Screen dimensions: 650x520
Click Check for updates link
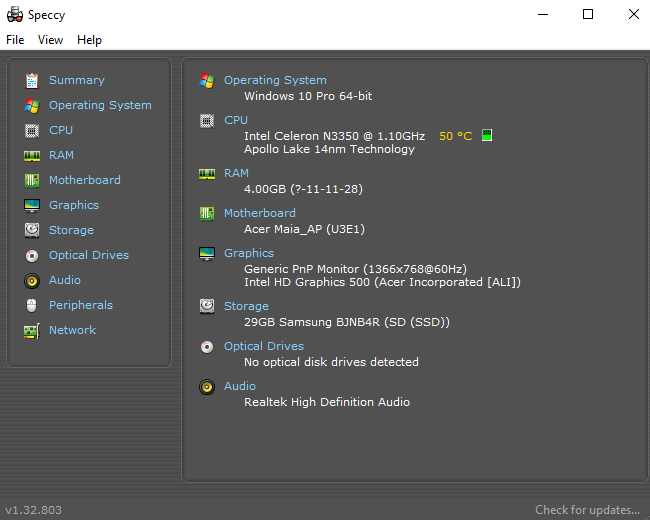pos(587,510)
